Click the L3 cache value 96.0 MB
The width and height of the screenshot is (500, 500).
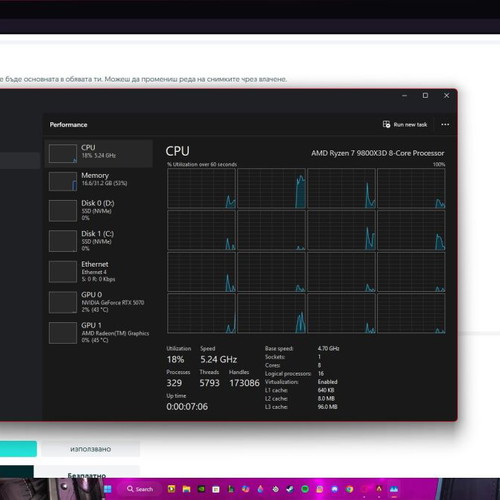pos(327,407)
